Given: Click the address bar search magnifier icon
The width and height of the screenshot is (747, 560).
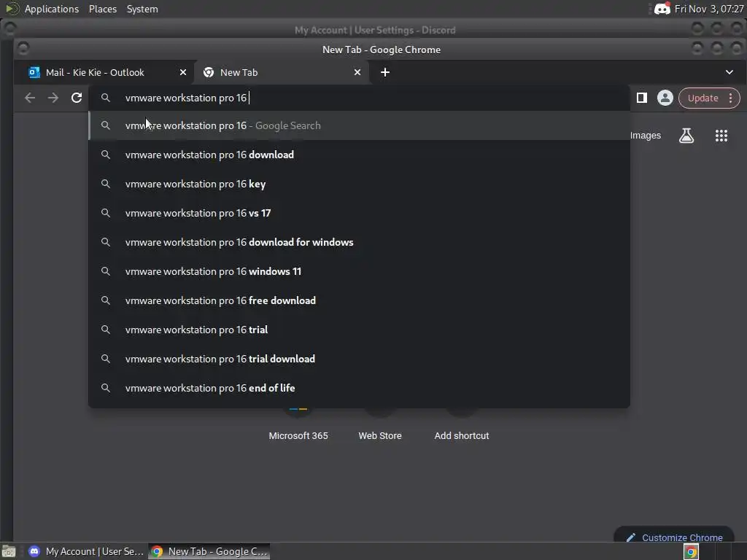Looking at the screenshot, I should click(106, 98).
